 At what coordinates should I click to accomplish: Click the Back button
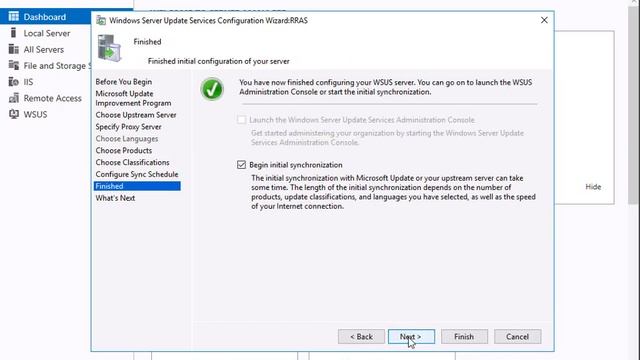[361, 337]
